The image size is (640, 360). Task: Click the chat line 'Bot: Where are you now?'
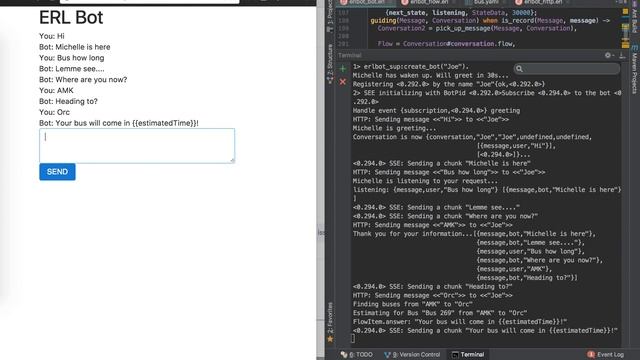click(83, 80)
